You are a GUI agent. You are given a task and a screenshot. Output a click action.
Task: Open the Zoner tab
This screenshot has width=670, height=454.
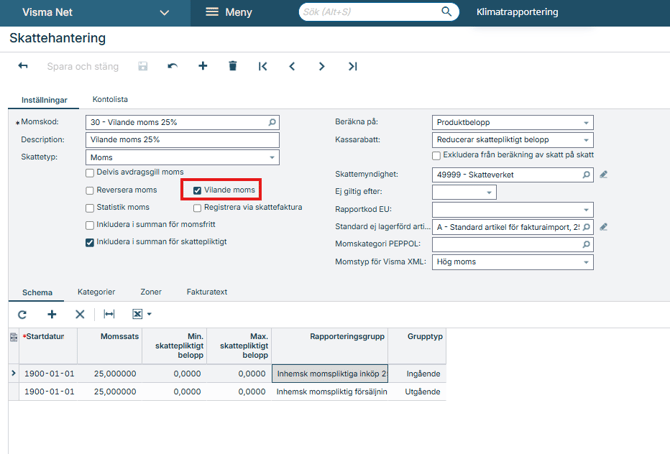point(151,292)
